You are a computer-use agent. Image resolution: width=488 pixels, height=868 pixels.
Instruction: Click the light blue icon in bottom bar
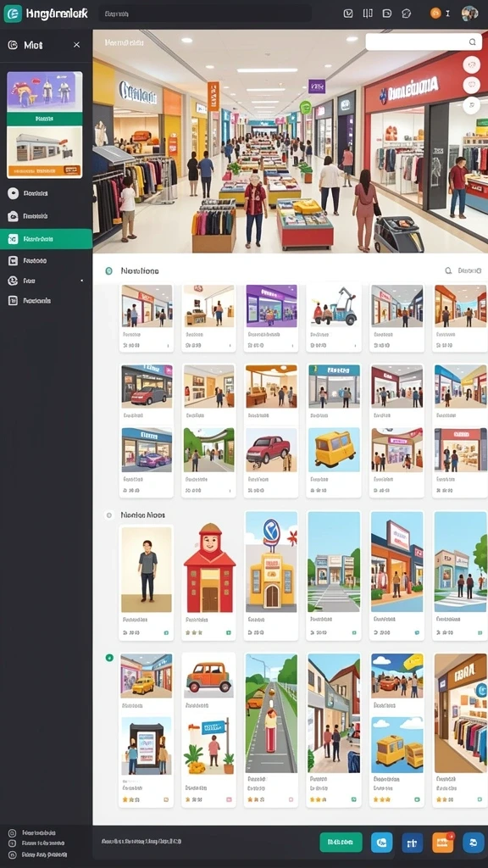(x=382, y=842)
